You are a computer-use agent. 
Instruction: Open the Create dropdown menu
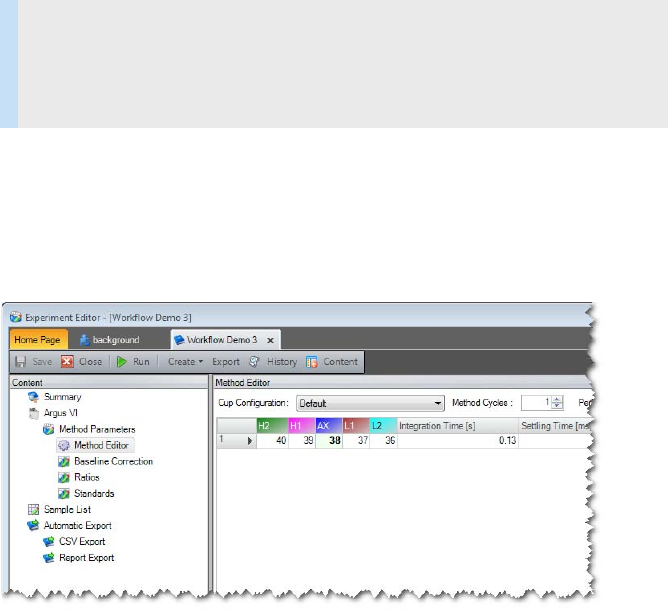pos(185,362)
